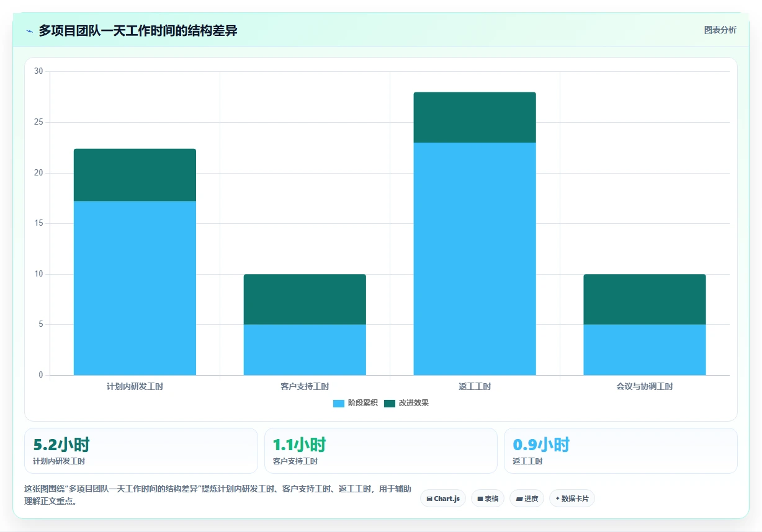Click the blue segment of 计划内研发工时 bar
762x532 pixels.
click(135, 288)
